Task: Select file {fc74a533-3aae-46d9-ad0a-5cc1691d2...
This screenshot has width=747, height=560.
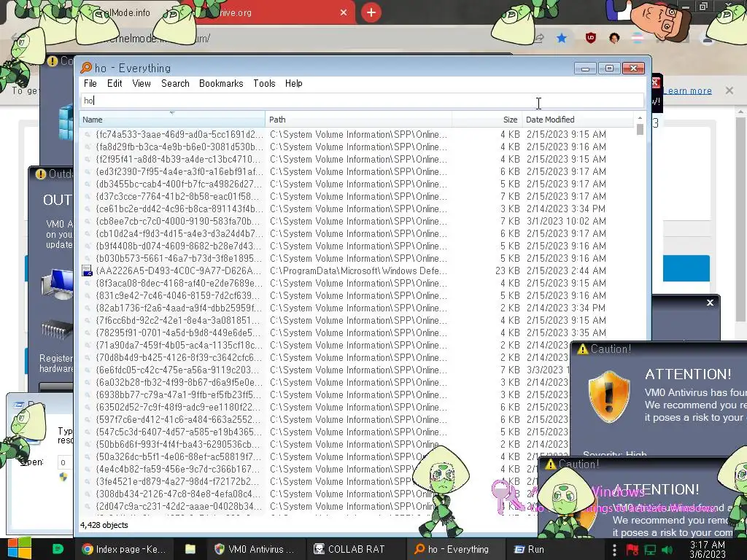Action: point(179,135)
